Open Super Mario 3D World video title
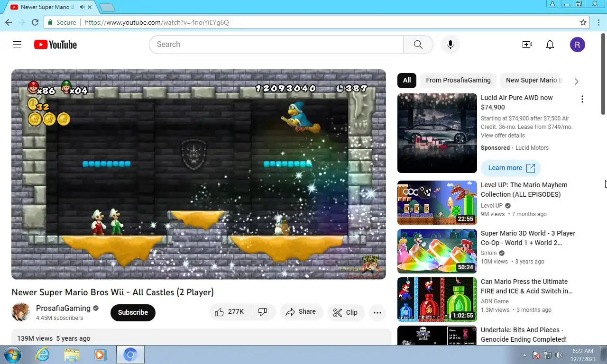This screenshot has width=607, height=364. pos(528,238)
